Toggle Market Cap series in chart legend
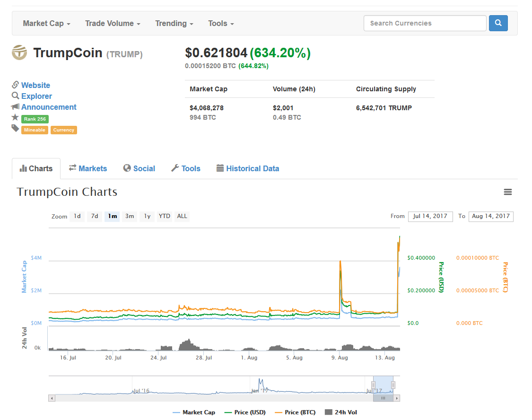 coord(194,412)
